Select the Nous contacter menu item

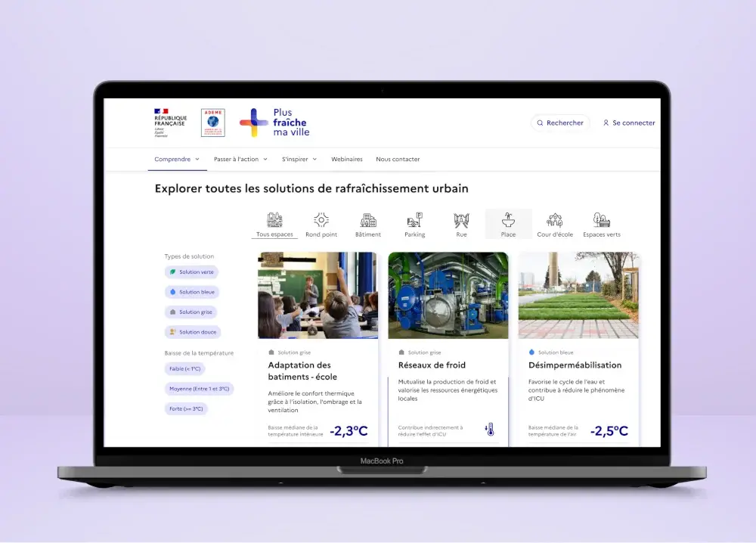[398, 159]
